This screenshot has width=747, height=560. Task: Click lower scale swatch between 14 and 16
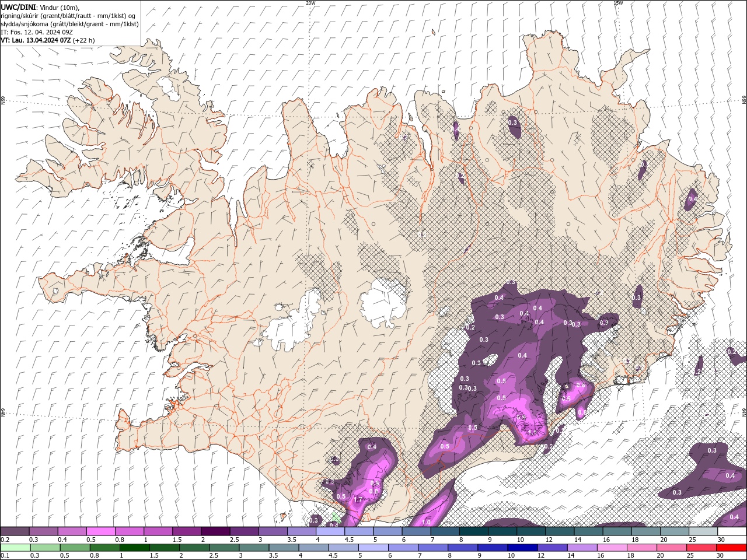582,548
